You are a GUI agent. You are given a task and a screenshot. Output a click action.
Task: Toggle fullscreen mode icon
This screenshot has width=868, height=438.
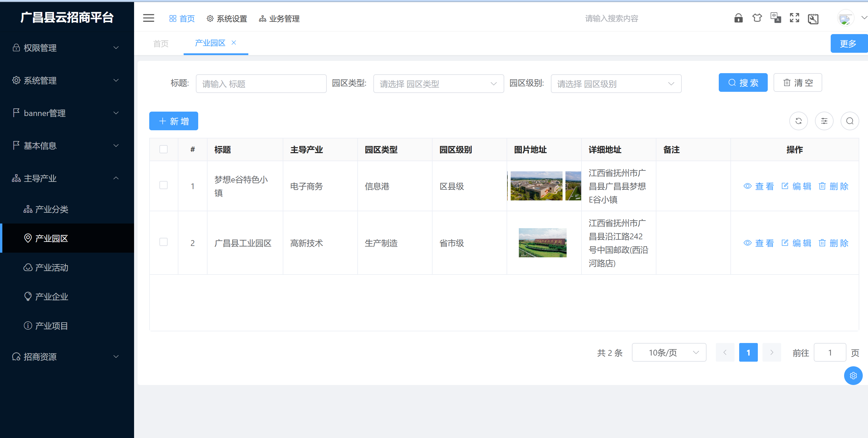(794, 18)
